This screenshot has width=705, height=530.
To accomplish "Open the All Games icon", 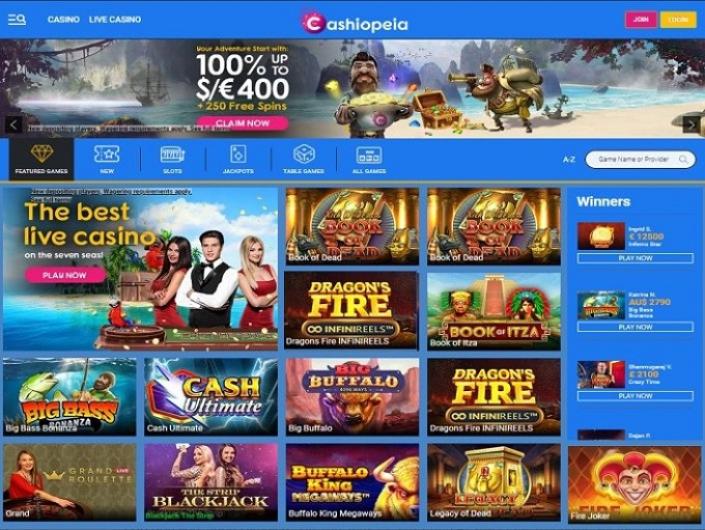I will [x=369, y=155].
